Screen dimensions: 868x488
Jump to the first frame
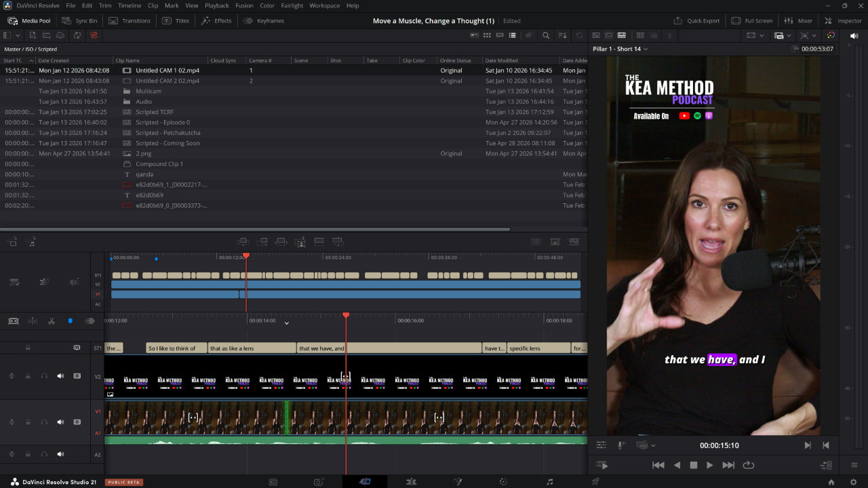(x=658, y=465)
